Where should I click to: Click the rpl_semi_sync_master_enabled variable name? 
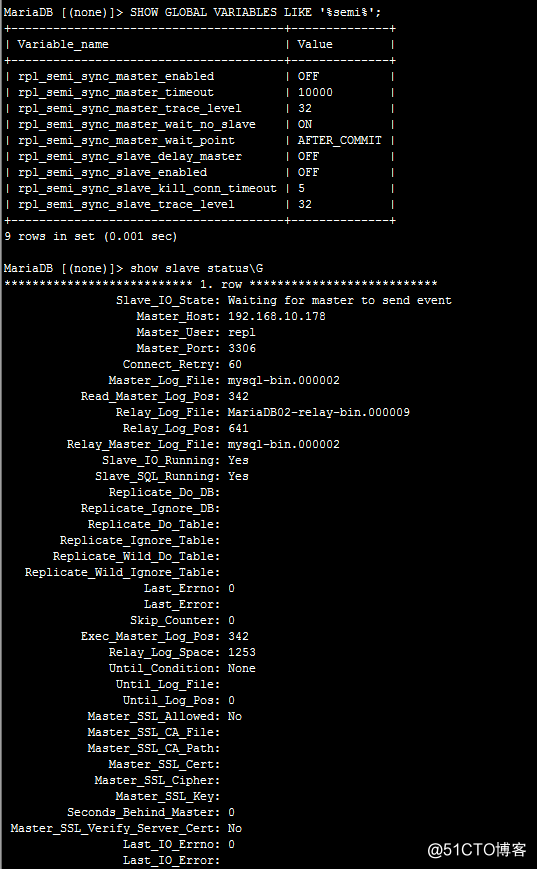pyautogui.click(x=116, y=76)
